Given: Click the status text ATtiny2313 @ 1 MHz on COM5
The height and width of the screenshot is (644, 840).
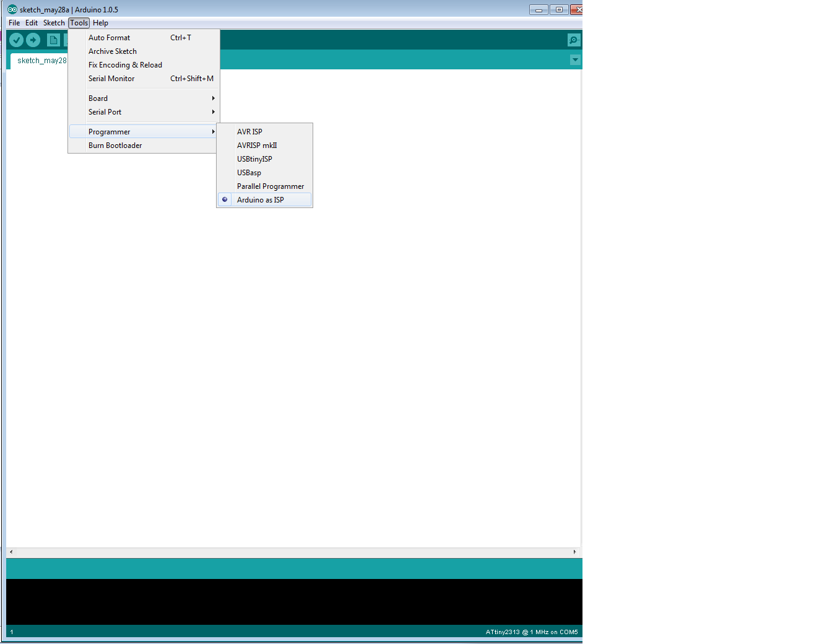Looking at the screenshot, I should point(532,632).
